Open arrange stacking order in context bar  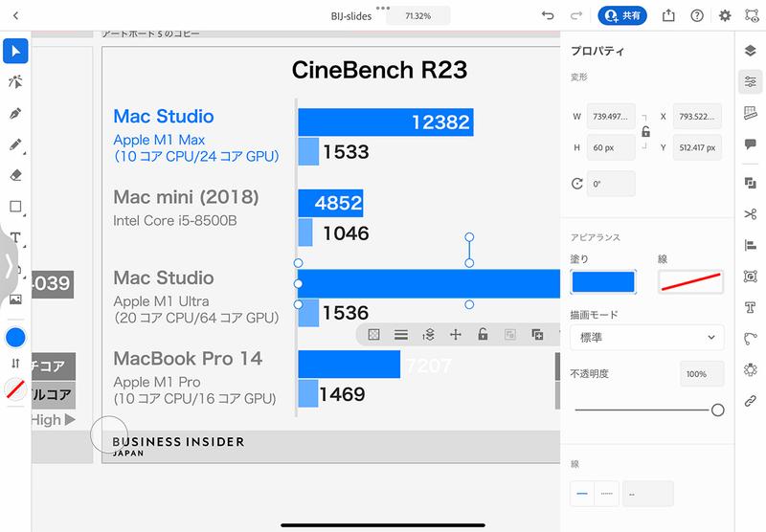click(428, 334)
